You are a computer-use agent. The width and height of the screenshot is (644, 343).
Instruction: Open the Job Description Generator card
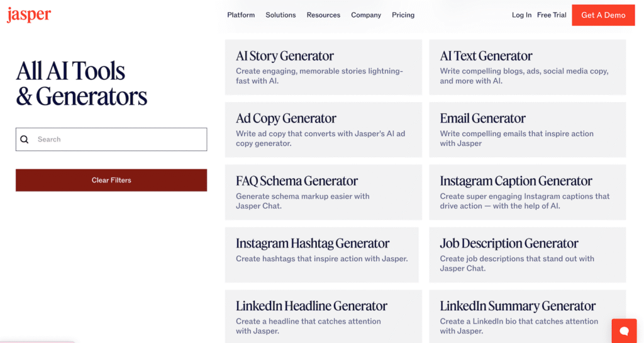click(527, 254)
